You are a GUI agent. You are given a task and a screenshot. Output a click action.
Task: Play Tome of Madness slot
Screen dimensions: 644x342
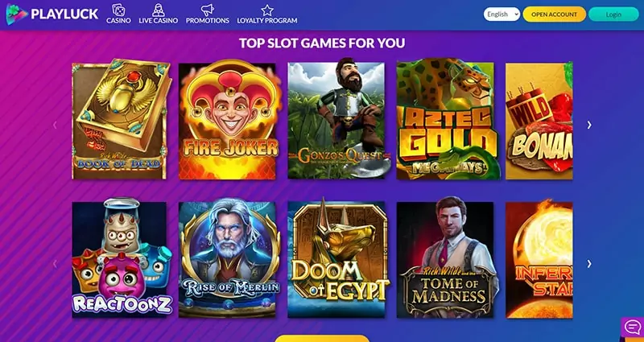pyautogui.click(x=447, y=258)
